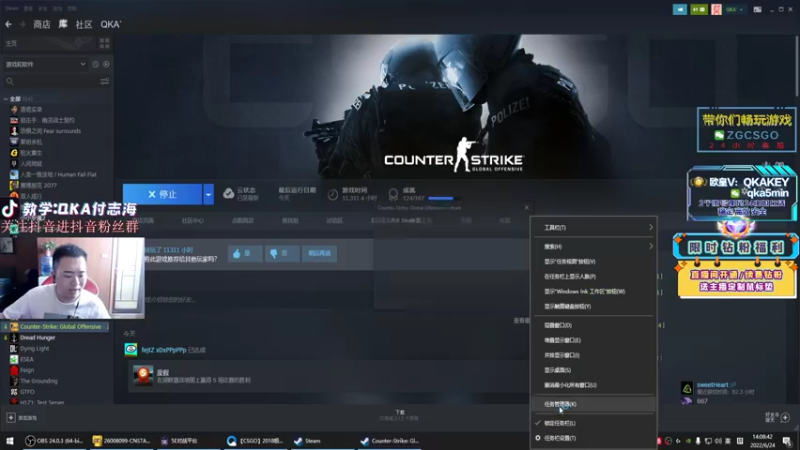Viewport: 800px width, 450px height.
Task: Click the recent activity clock icon
Action: coord(95,64)
